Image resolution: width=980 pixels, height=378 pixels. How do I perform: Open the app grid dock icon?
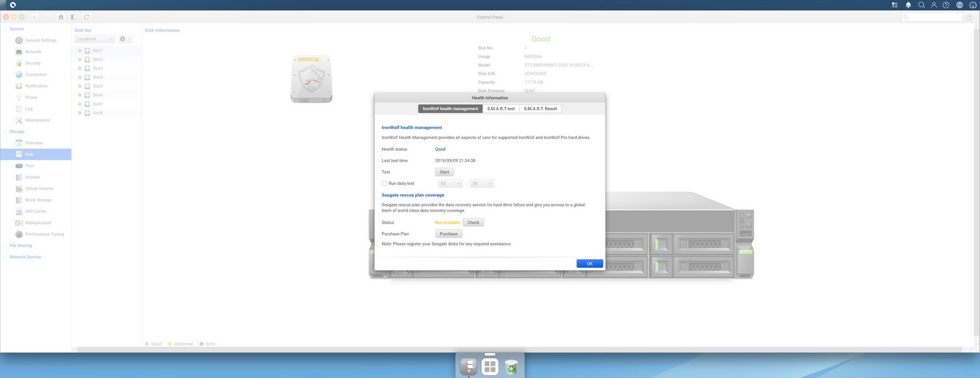490,366
